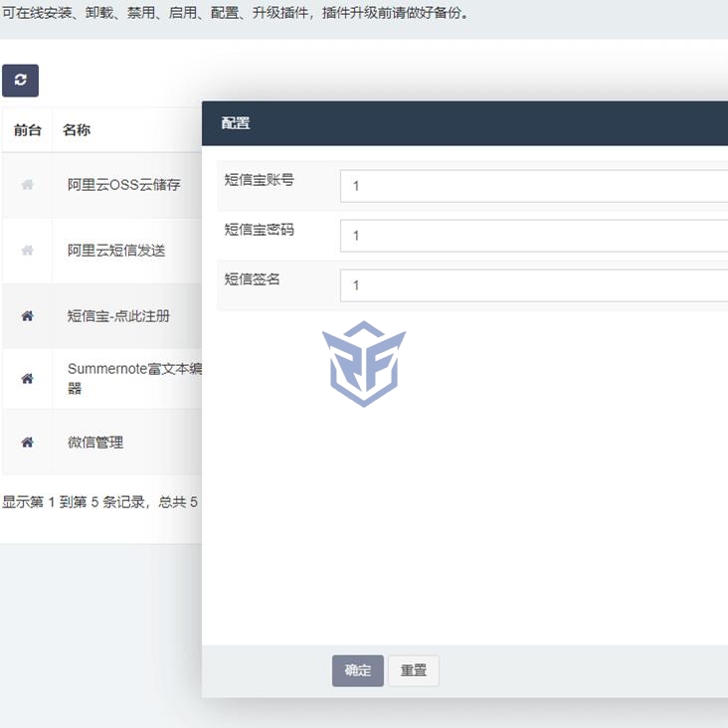
Task: Focus the 短信宝账号 input field
Action: pyautogui.click(x=534, y=186)
